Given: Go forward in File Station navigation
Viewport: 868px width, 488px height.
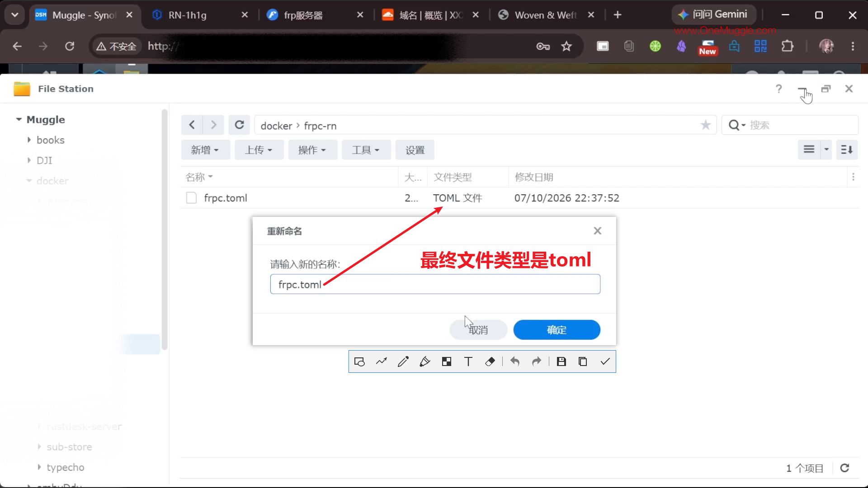Looking at the screenshot, I should pos(213,125).
